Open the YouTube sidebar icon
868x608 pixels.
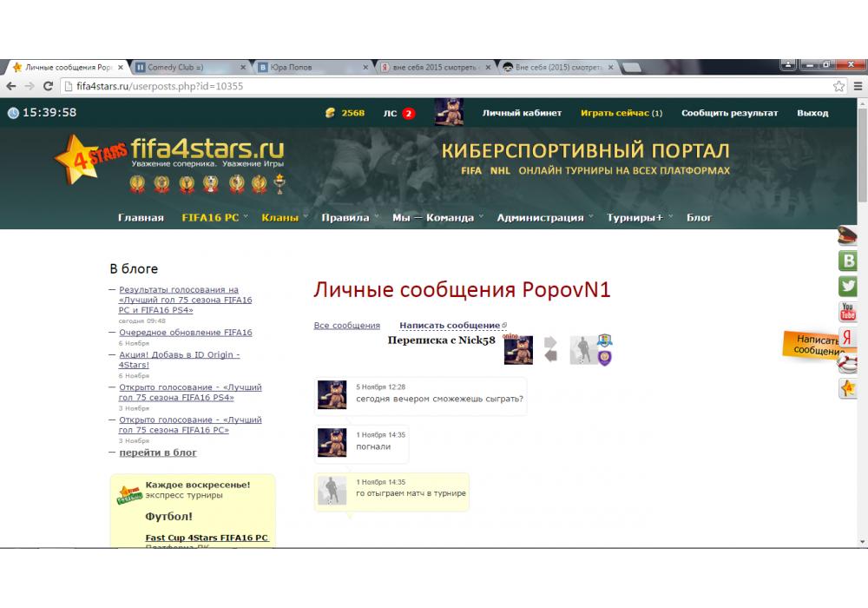(848, 312)
